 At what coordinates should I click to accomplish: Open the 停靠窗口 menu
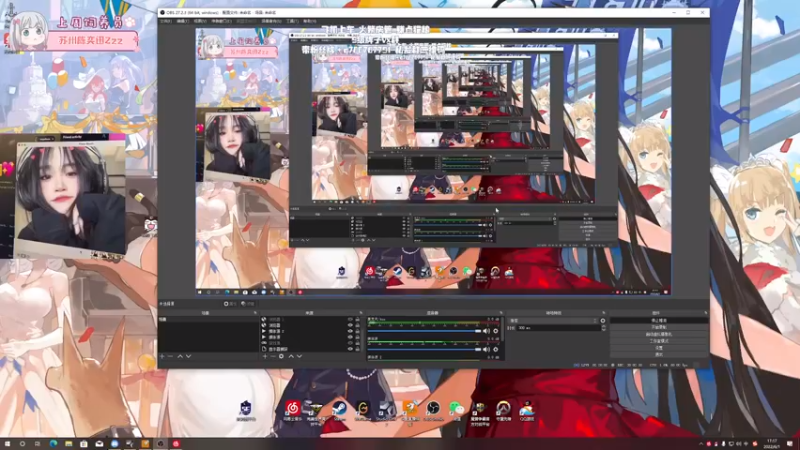pyautogui.click(x=220, y=21)
